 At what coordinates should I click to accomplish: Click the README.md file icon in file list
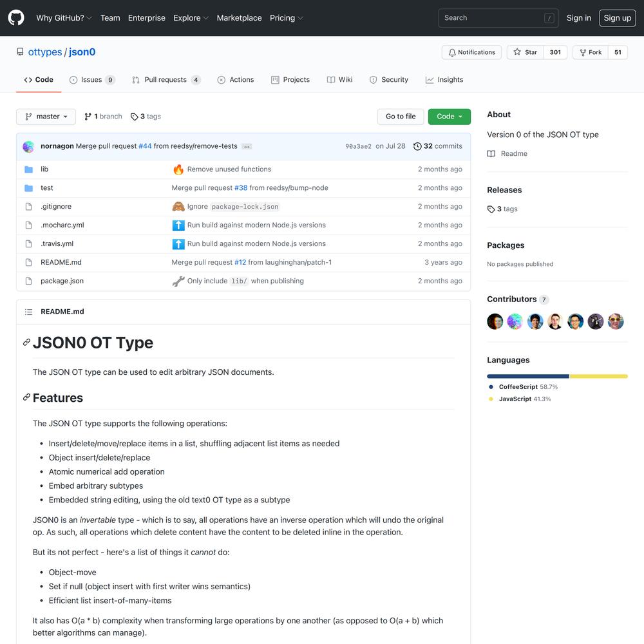tap(28, 262)
